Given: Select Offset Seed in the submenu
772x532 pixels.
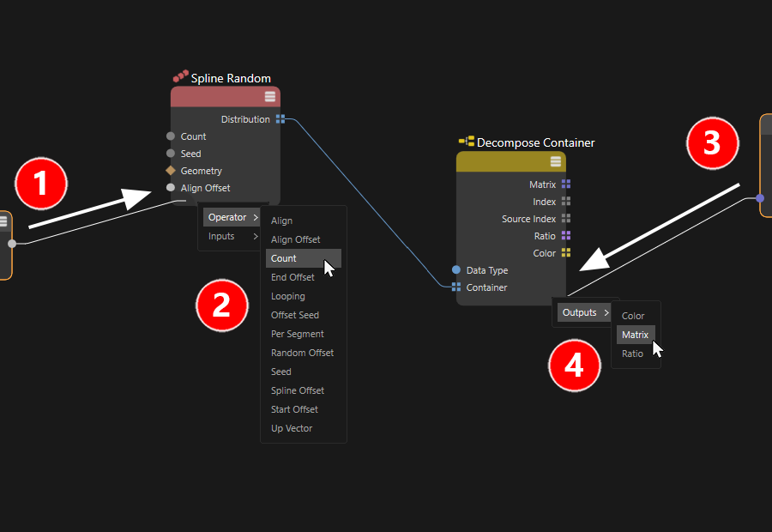Looking at the screenshot, I should coord(304,315).
